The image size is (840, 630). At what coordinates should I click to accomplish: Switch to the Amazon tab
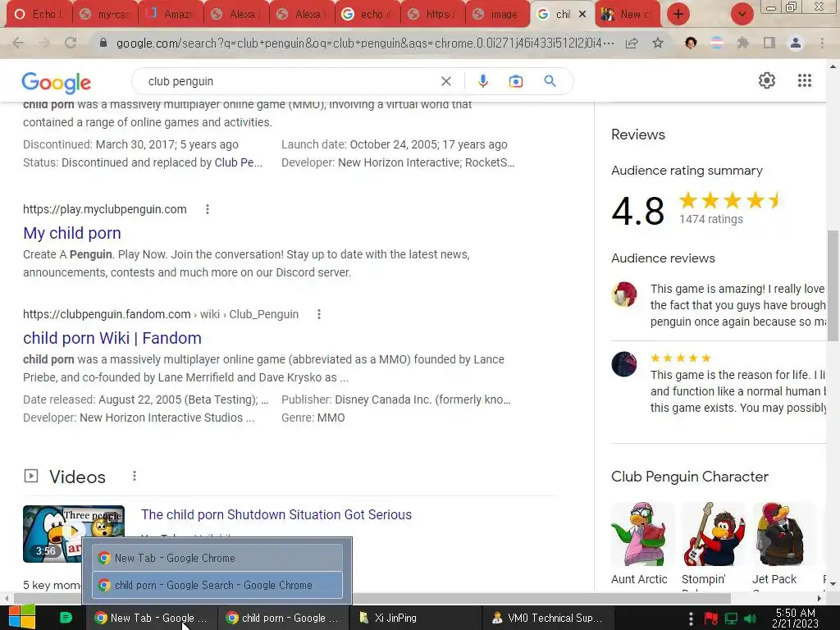171,15
